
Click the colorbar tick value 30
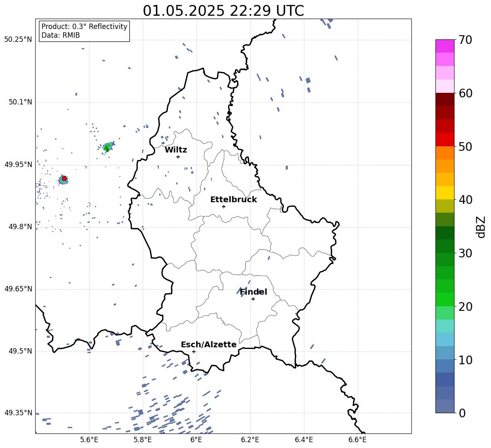click(465, 253)
